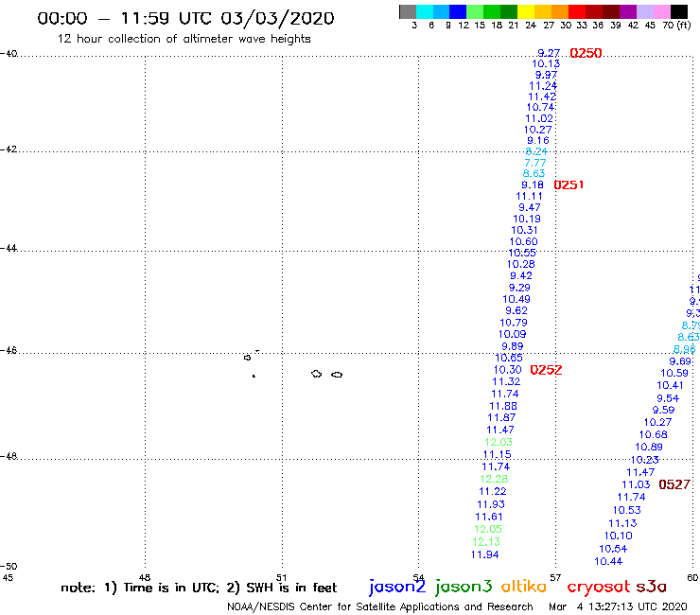Click the latitude axis label -44
This screenshot has width=700, height=615.
pyautogui.click(x=9, y=248)
